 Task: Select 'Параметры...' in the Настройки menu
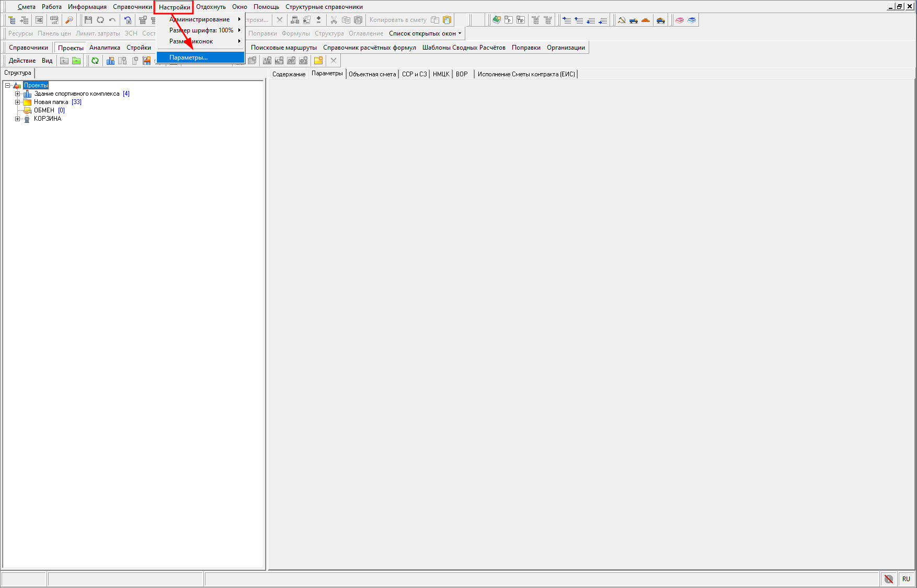pyautogui.click(x=189, y=57)
